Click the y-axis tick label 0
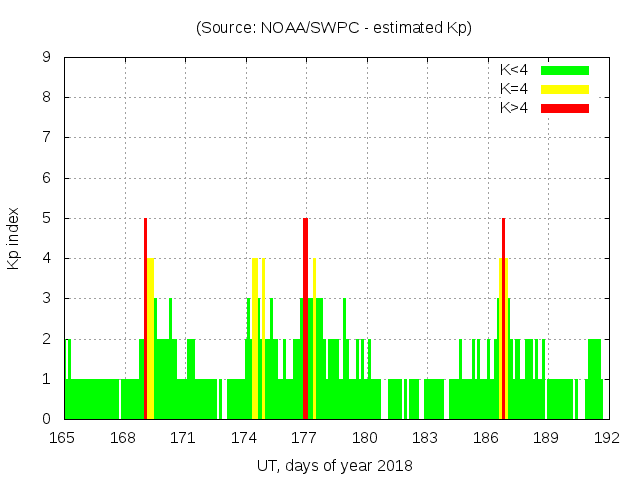The width and height of the screenshot is (640, 480). 46,419
